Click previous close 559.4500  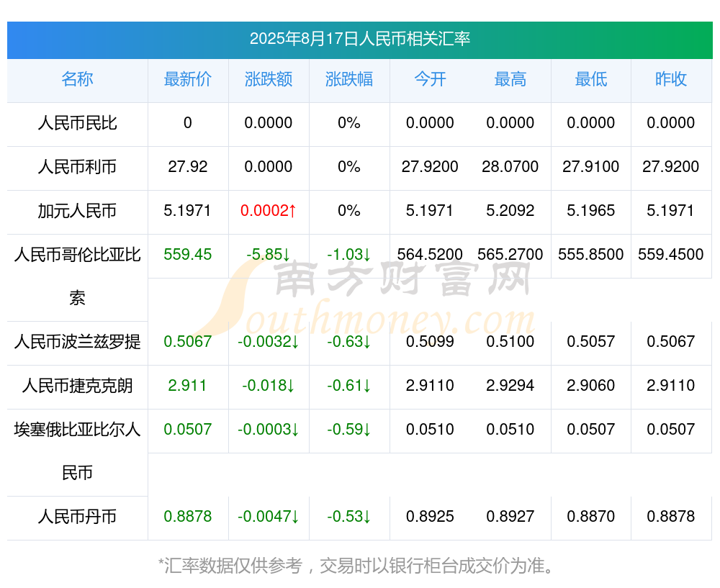(x=671, y=254)
